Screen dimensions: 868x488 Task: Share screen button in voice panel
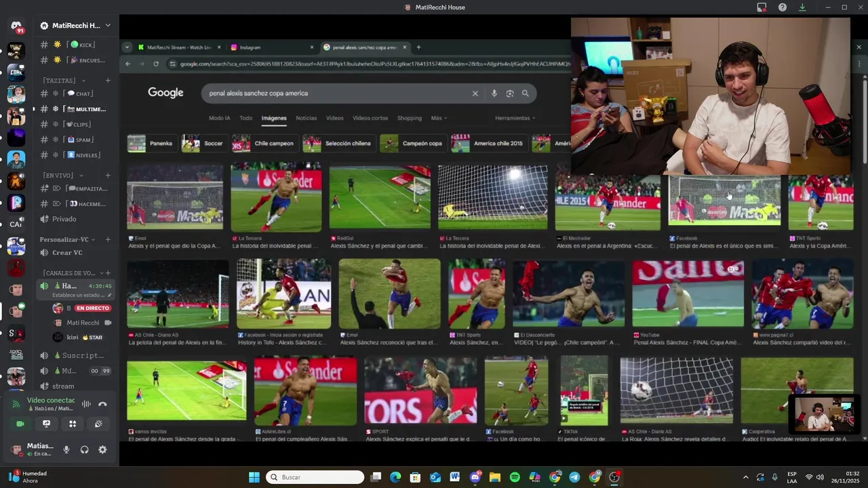pos(46,424)
